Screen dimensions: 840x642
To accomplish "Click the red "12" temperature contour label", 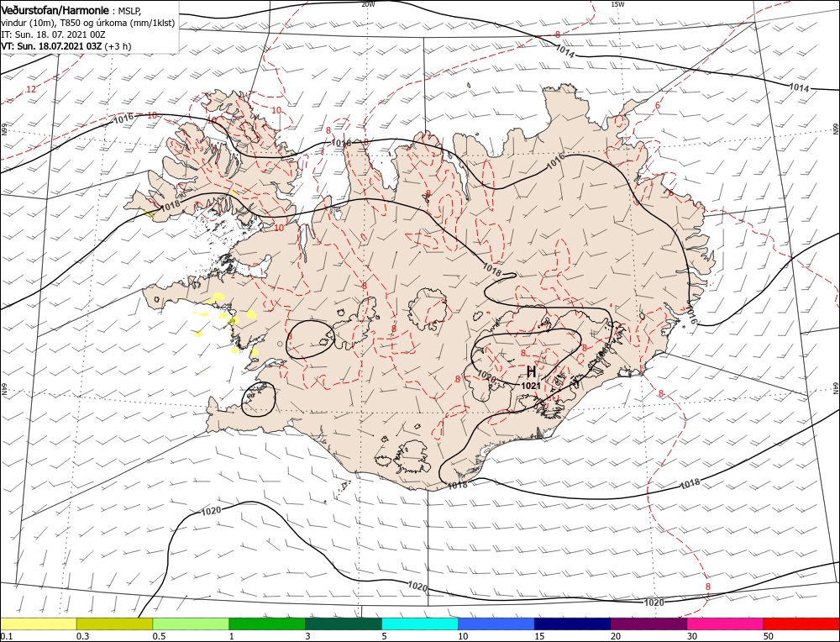I will (x=31, y=89).
